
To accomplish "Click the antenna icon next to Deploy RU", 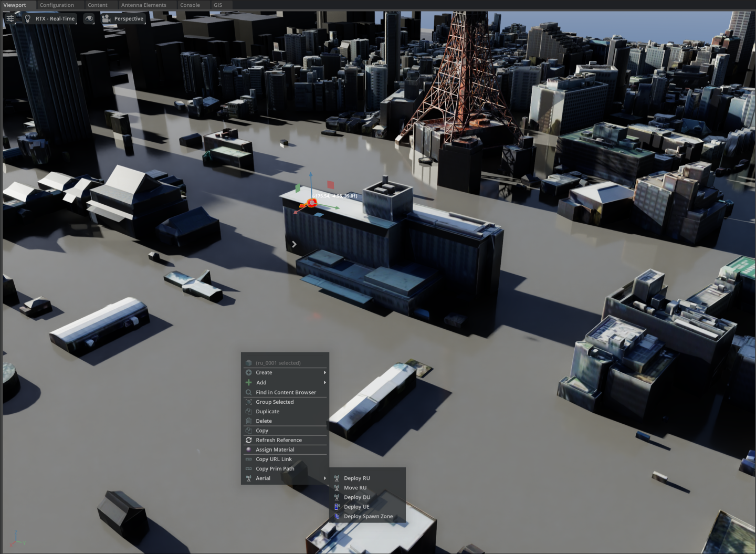I will click(337, 478).
